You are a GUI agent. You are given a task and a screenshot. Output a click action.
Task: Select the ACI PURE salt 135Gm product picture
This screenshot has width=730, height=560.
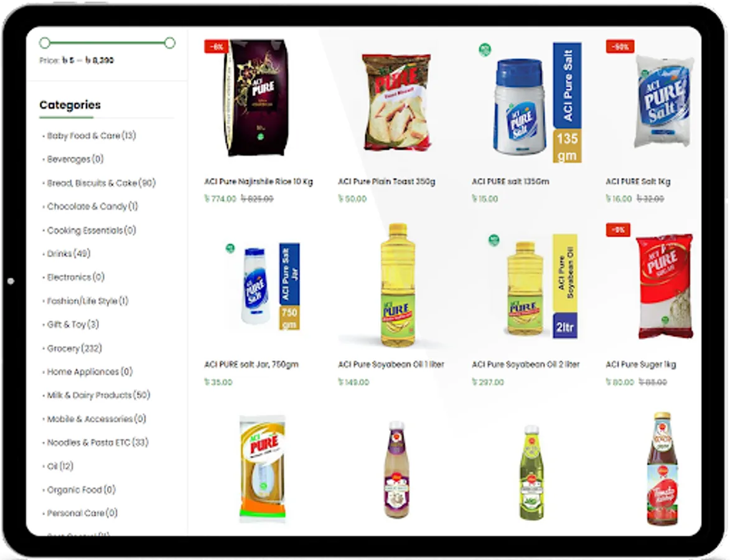tap(531, 103)
